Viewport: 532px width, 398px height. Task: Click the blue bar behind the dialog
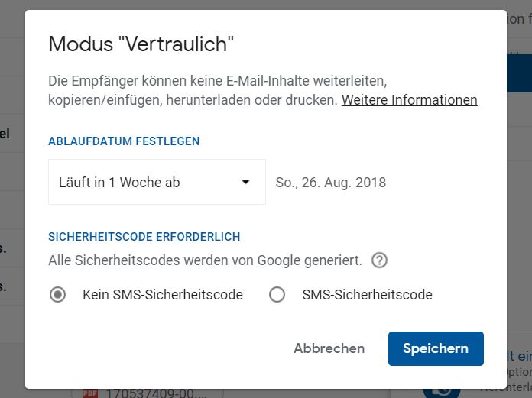point(518,72)
